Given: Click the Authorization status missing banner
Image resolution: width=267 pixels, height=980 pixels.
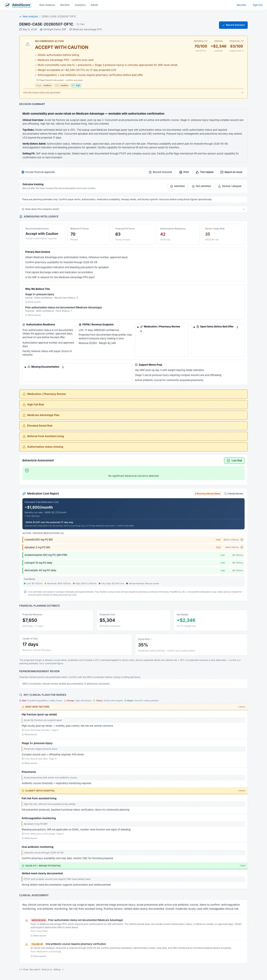Looking at the screenshot, I should pos(133,446).
